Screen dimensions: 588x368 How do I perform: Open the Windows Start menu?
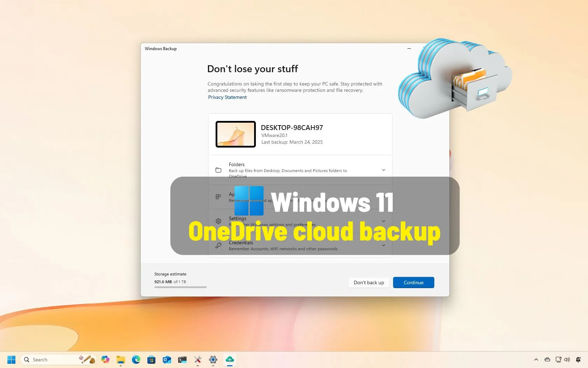(x=11, y=360)
